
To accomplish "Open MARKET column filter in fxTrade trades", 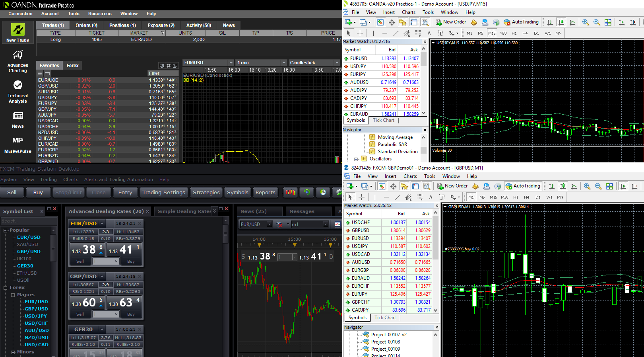I will tap(163, 33).
